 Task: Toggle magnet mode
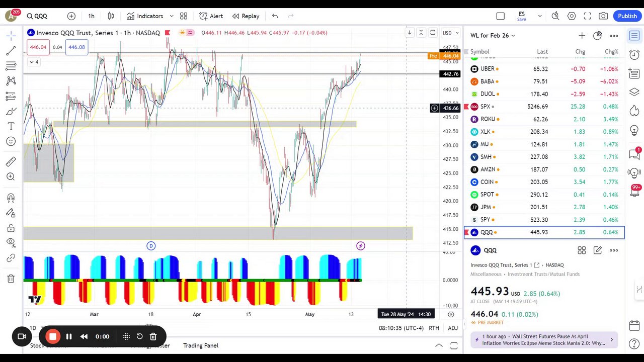pos(11,198)
